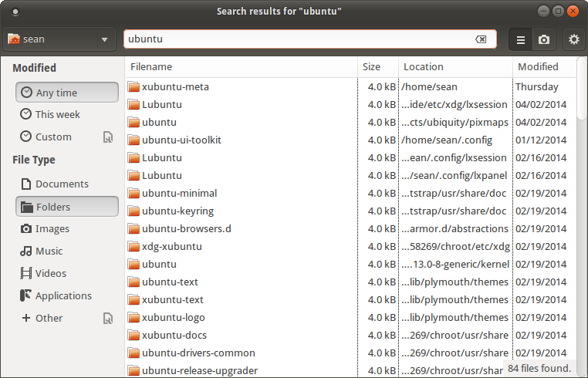
Task: Sort results by Location column header
Action: [x=455, y=67]
